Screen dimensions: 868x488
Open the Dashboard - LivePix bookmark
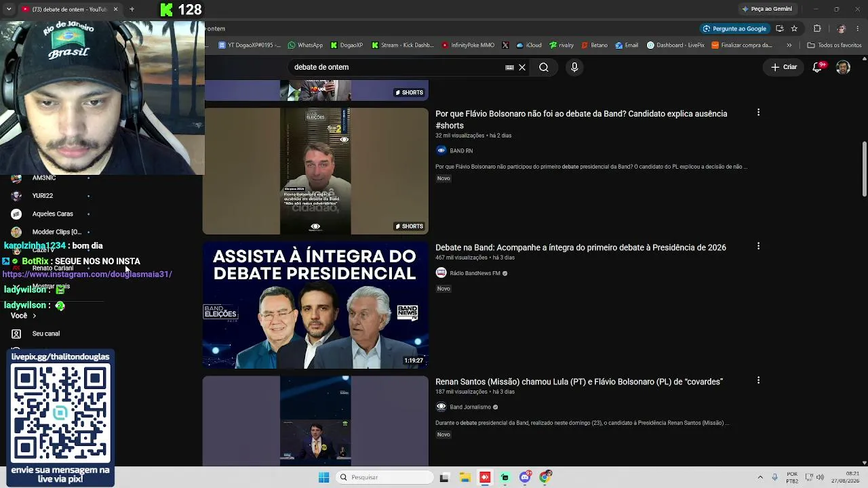(x=675, y=45)
